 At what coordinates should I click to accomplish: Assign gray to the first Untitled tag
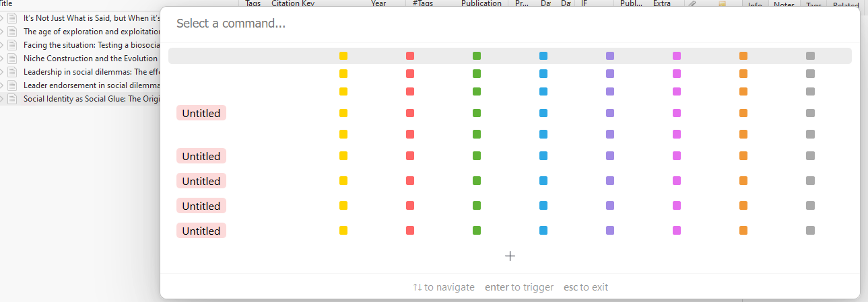[810, 113]
